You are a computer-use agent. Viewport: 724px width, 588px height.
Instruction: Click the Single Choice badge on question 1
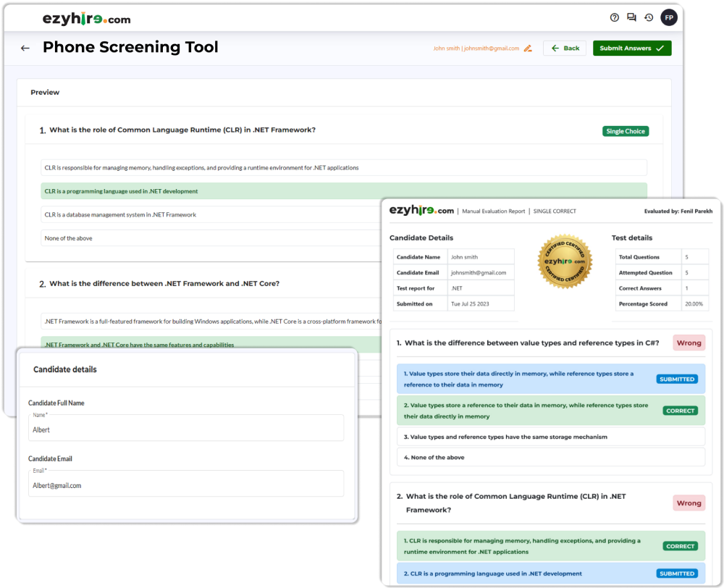pyautogui.click(x=626, y=131)
